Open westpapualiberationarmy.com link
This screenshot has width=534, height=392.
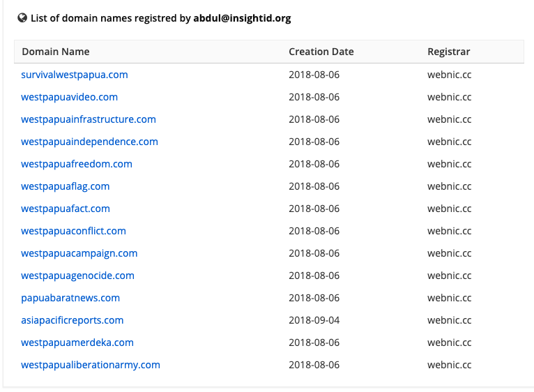(x=90, y=365)
